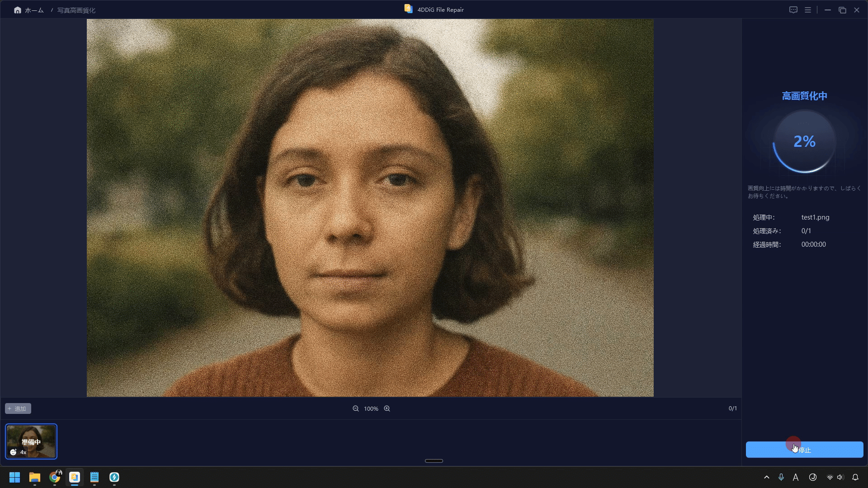The width and height of the screenshot is (868, 488).
Task: Click the 2% circular progress indicator
Action: tap(804, 141)
